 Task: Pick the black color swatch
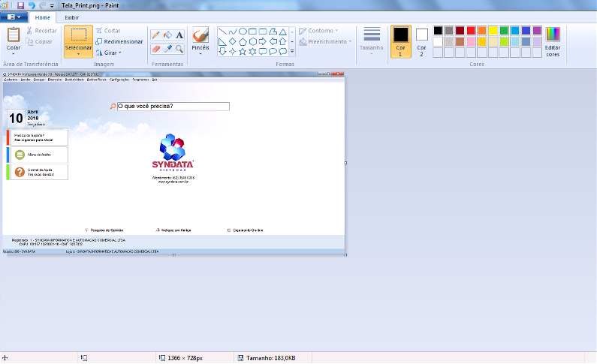click(438, 31)
